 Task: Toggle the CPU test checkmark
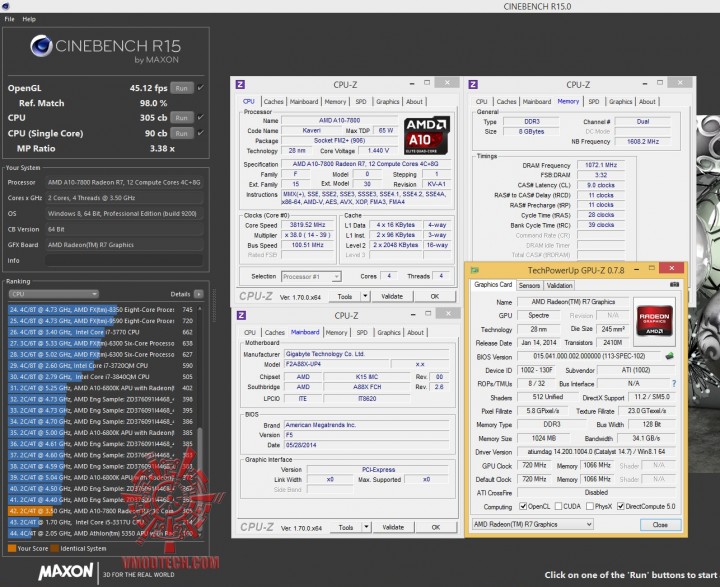coord(200,117)
